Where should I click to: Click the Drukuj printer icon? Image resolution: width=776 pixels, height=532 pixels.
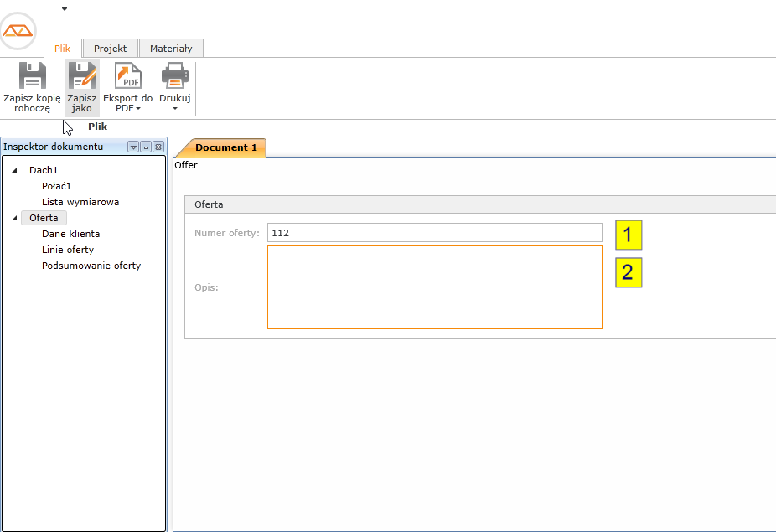coord(174,75)
